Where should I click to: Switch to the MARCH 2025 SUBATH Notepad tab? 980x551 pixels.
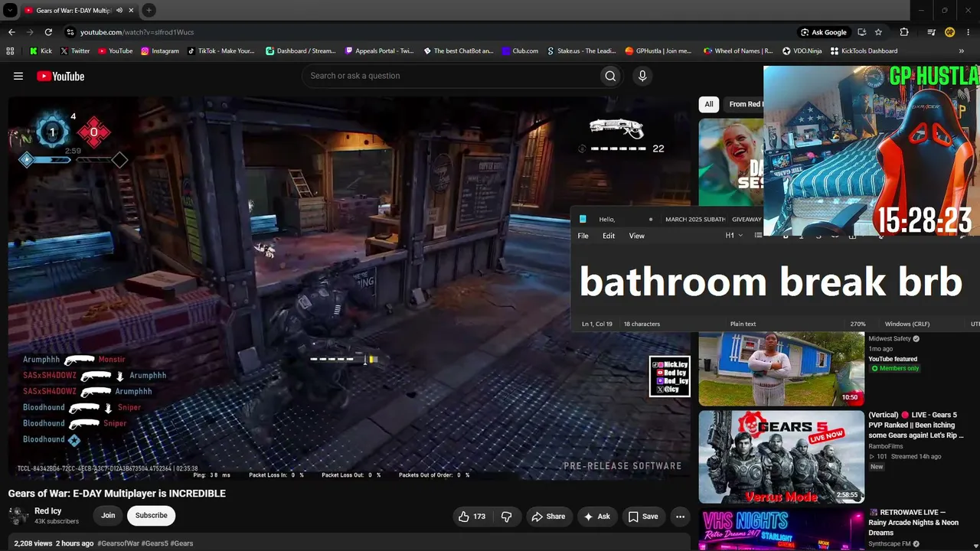pyautogui.click(x=694, y=220)
